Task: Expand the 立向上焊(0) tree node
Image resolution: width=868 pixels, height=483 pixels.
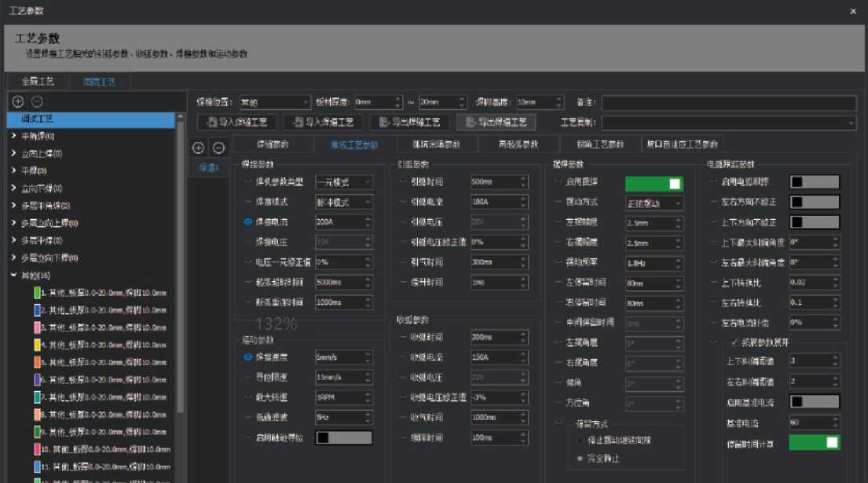Action: coord(13,153)
